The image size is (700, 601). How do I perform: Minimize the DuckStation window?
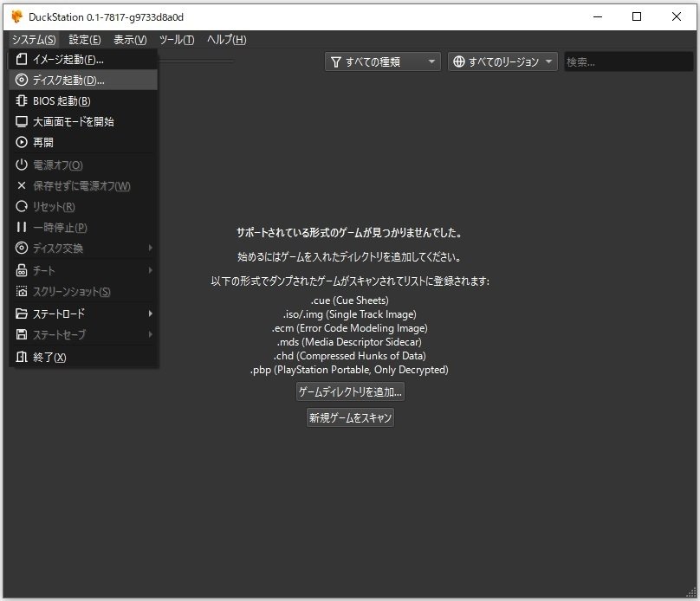pyautogui.click(x=598, y=17)
